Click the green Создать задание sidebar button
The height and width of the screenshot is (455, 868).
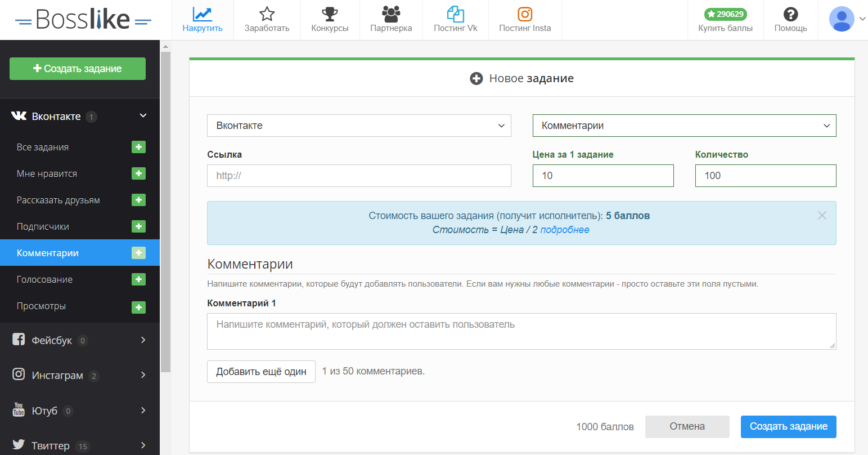78,69
